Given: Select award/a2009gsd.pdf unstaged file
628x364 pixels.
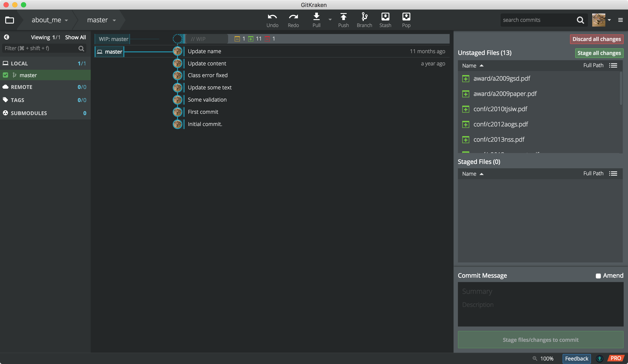Looking at the screenshot, I should (538, 78).
